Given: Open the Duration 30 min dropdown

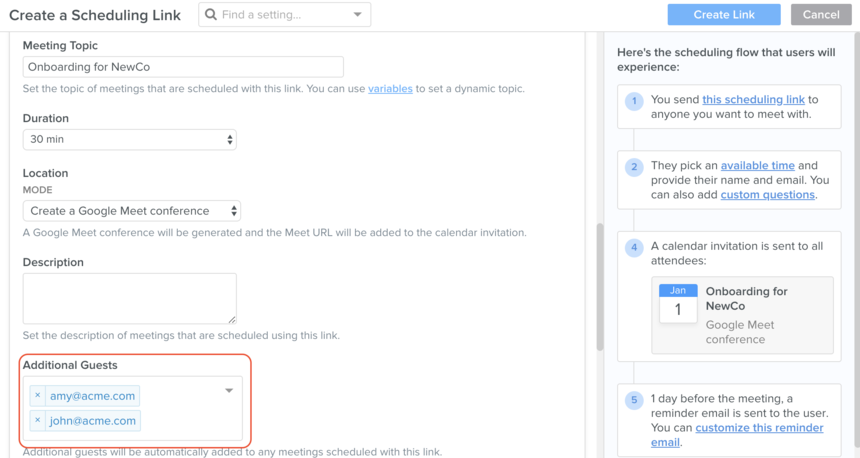Looking at the screenshot, I should [x=129, y=139].
